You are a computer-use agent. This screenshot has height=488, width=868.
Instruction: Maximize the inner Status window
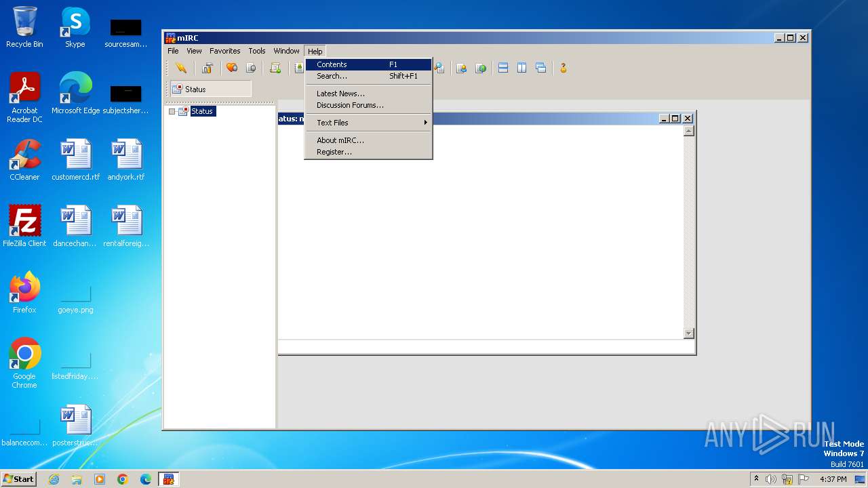pyautogui.click(x=675, y=119)
